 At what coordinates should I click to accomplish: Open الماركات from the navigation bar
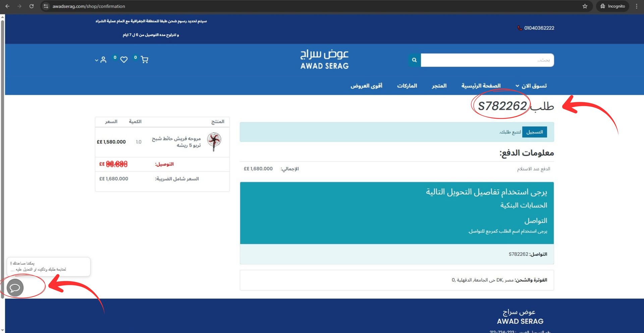coord(407,85)
